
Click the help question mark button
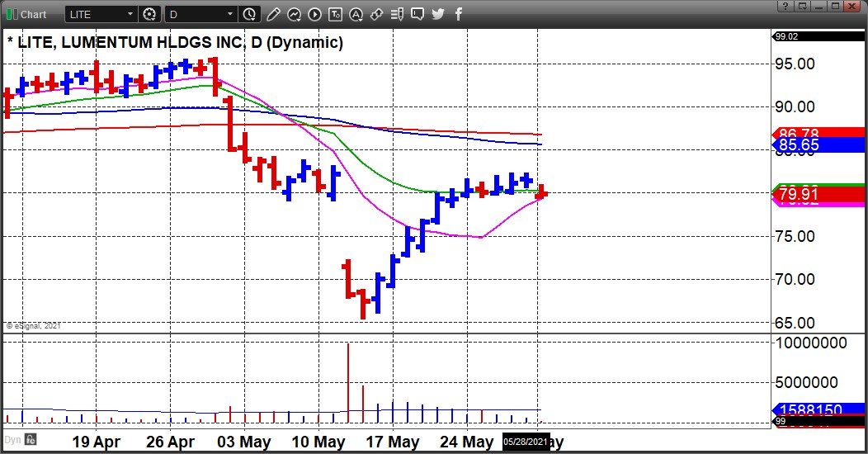(x=785, y=6)
